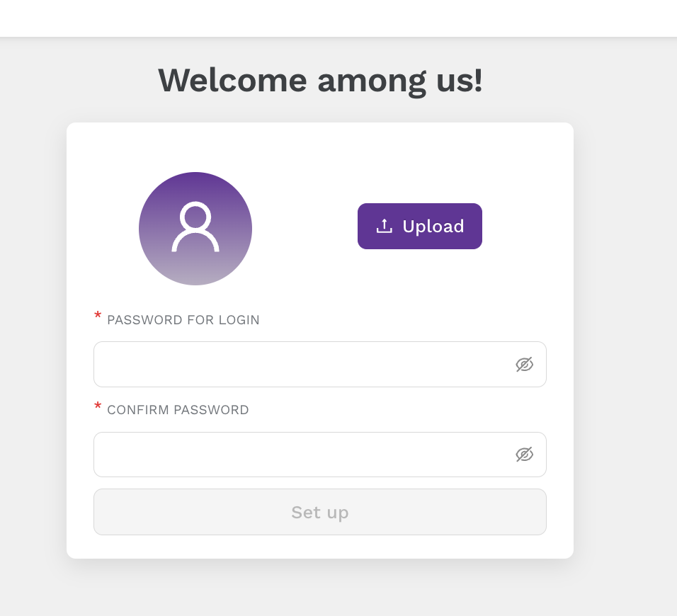Select the purple gradient avatar placeholder circle
Screen dimensions: 677x616
click(195, 229)
